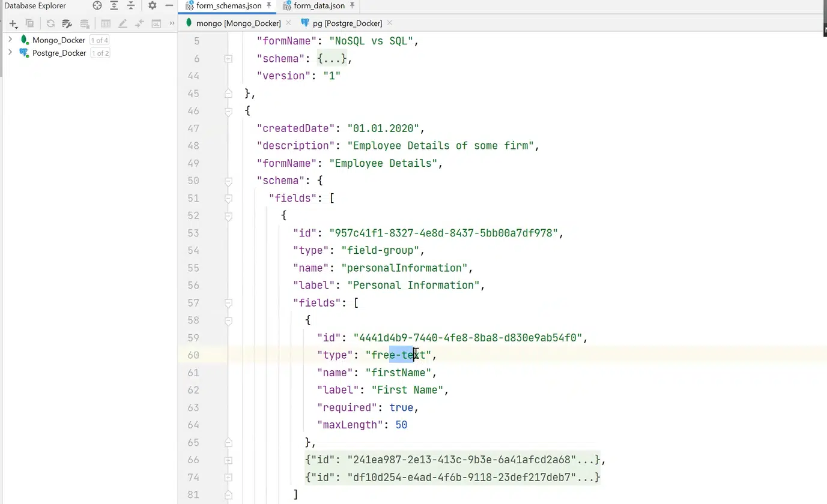The width and height of the screenshot is (827, 504).
Task: Toggle pin on form_schemas.json tab
Action: 269,5
